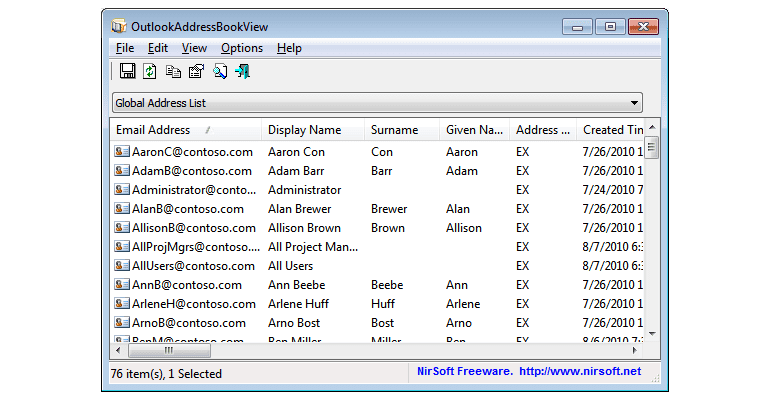Viewport: 770px width, 400px height.
Task: Click the given name cell Arno
Action: pos(459,323)
